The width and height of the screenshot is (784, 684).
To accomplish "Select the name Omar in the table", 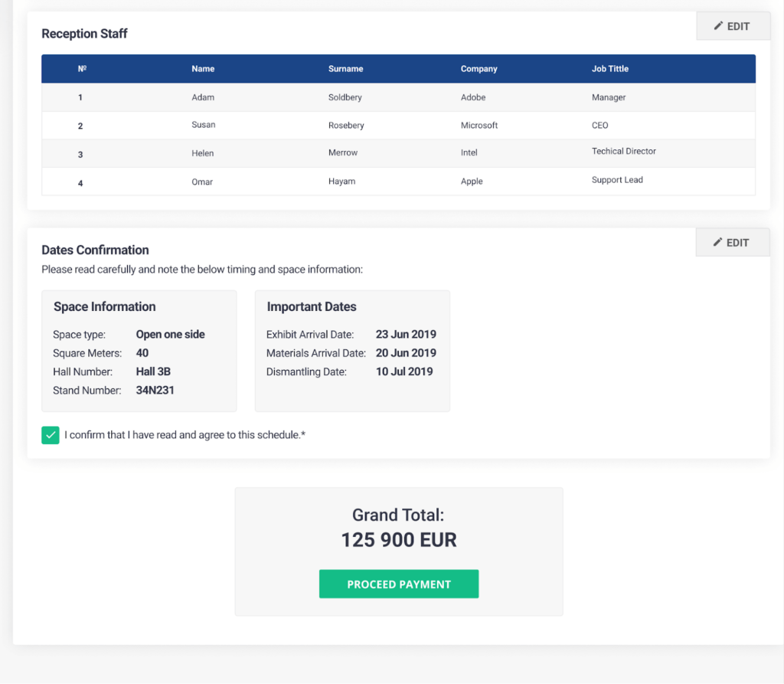I will (202, 182).
